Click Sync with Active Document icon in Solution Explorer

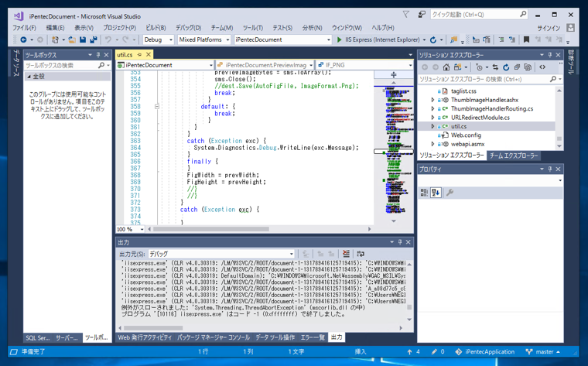(495, 67)
